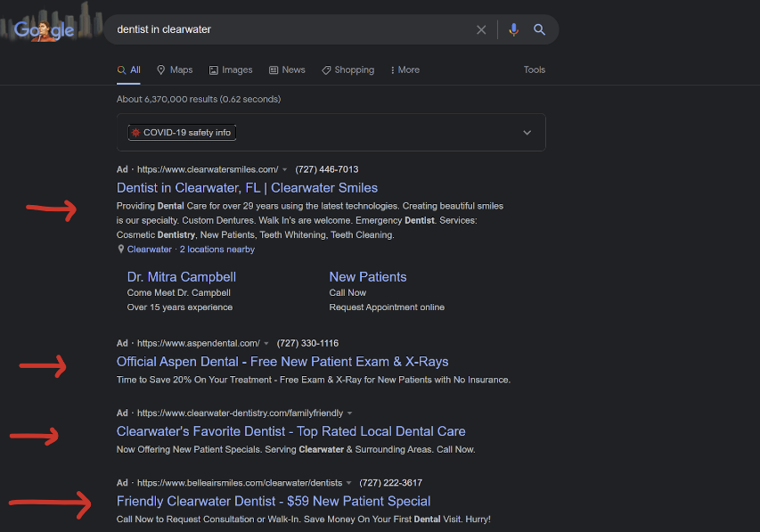Click phone number (727) 446-7013
The width and height of the screenshot is (760, 532).
click(327, 169)
